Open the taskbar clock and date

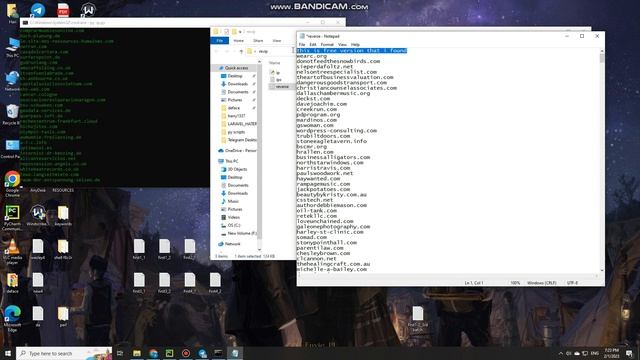click(x=612, y=353)
